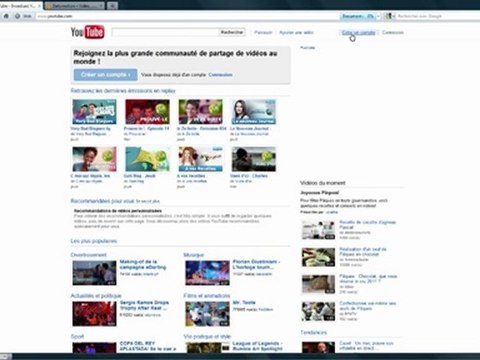Open the new tab button
Image resolution: width=480 pixels, height=360 pixels.
point(113,6)
